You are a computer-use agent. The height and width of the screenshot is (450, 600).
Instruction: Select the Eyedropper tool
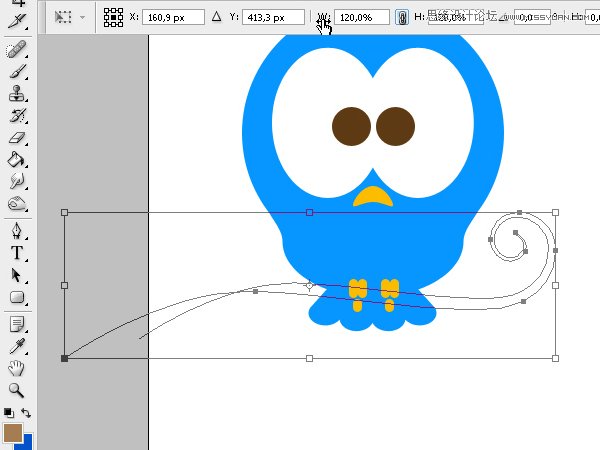(16, 346)
